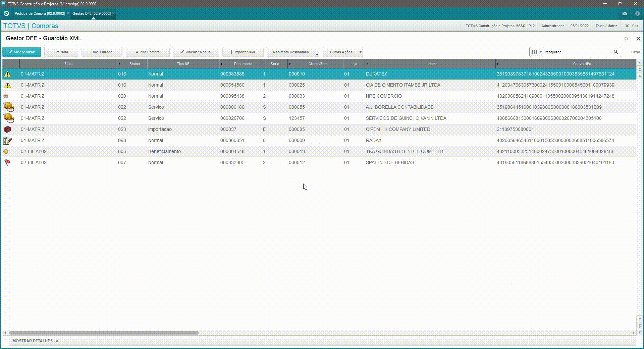Click the vertical scrollbar down arrow
Screen dimensions: 644x349
(x=640, y=319)
